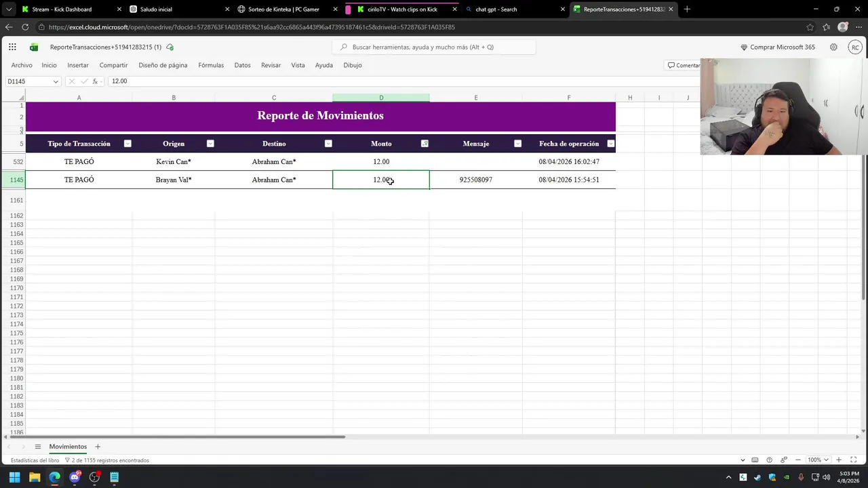Go back in the browser
Image resolution: width=868 pixels, height=488 pixels.
[8, 27]
